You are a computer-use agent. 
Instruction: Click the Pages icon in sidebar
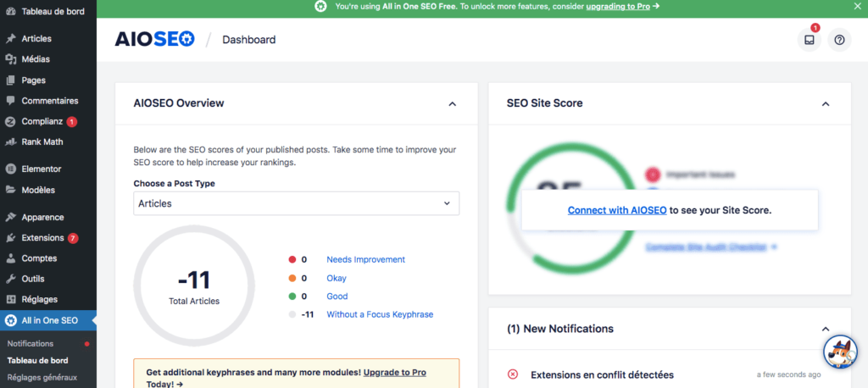coord(10,80)
